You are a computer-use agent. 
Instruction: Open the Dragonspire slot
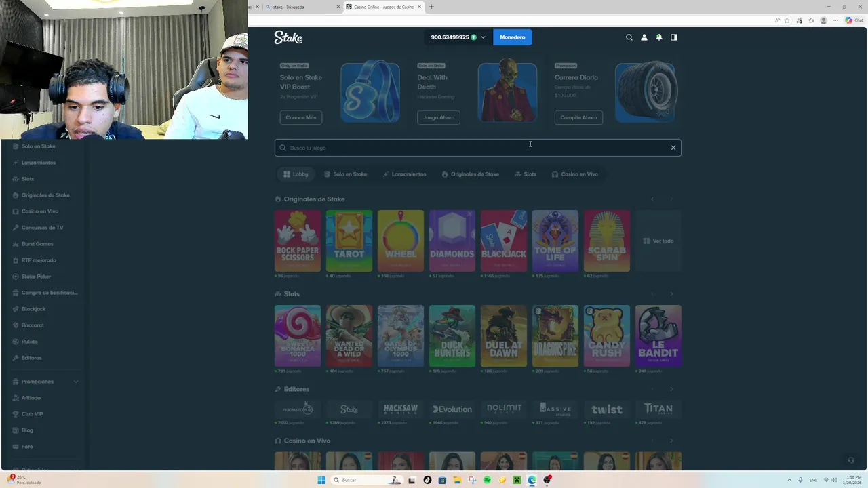tap(555, 335)
